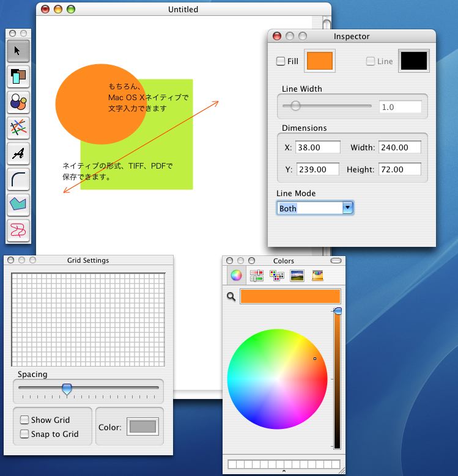Toggle the Colors window toolbar pill button
The height and width of the screenshot is (476, 458).
pos(336,261)
